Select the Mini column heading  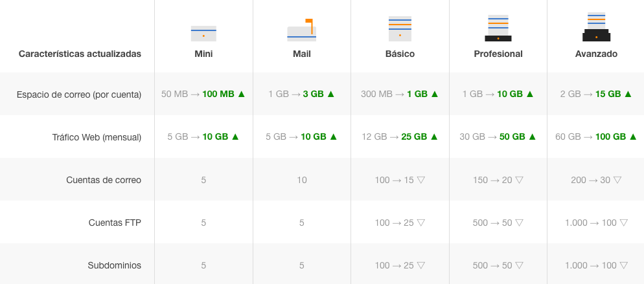click(203, 54)
